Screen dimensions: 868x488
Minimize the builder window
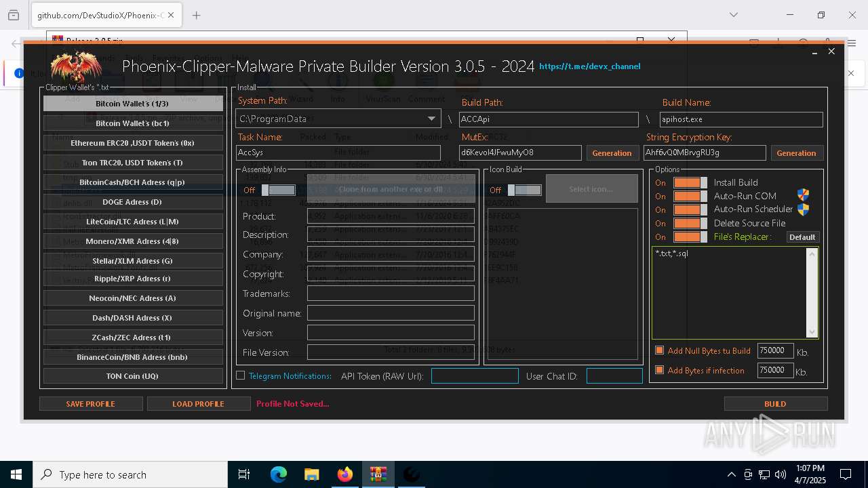[x=815, y=52]
